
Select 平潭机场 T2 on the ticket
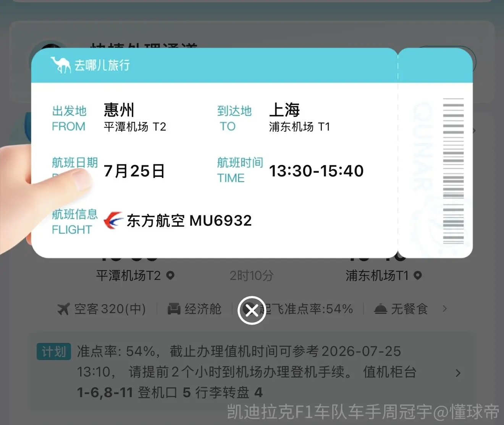[x=135, y=127]
